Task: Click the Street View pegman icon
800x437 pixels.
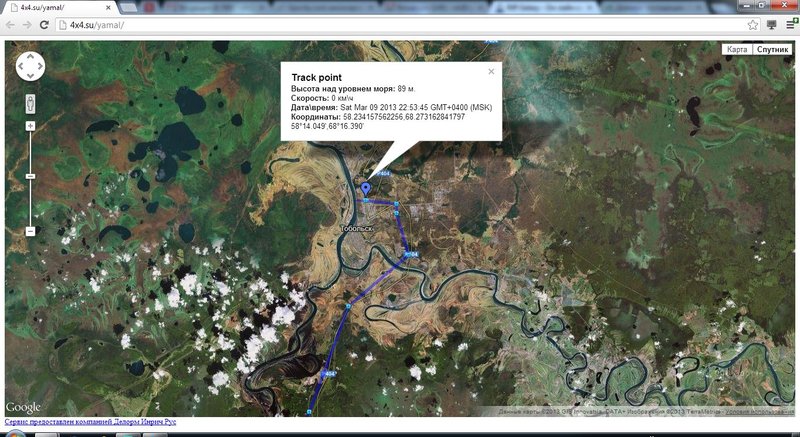Action: tap(31, 103)
